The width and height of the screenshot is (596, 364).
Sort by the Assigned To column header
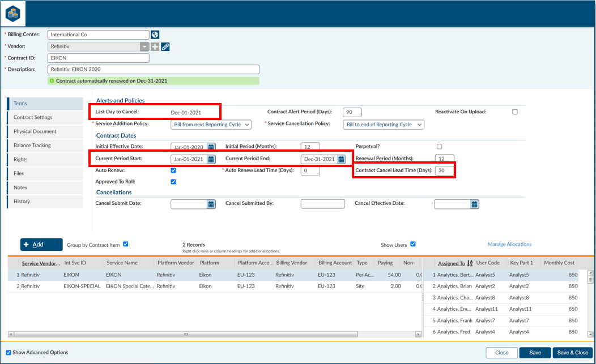[x=451, y=263]
